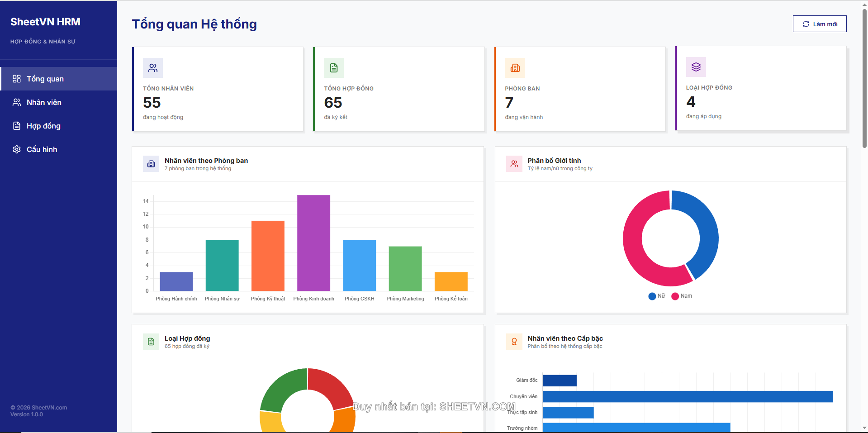Click the award icon beside Nhân viên theo Cấp bậc
This screenshot has height=433, width=868.
[x=514, y=342]
